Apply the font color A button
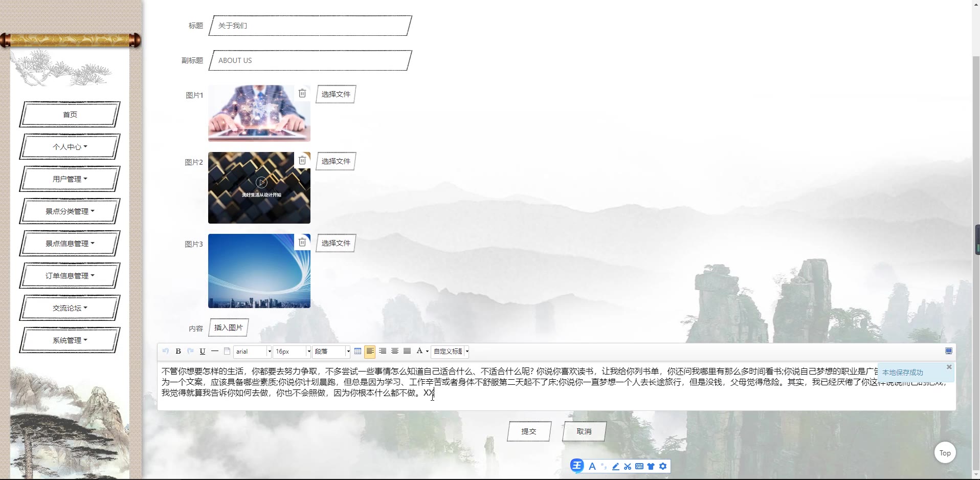The image size is (980, 480). (x=419, y=351)
